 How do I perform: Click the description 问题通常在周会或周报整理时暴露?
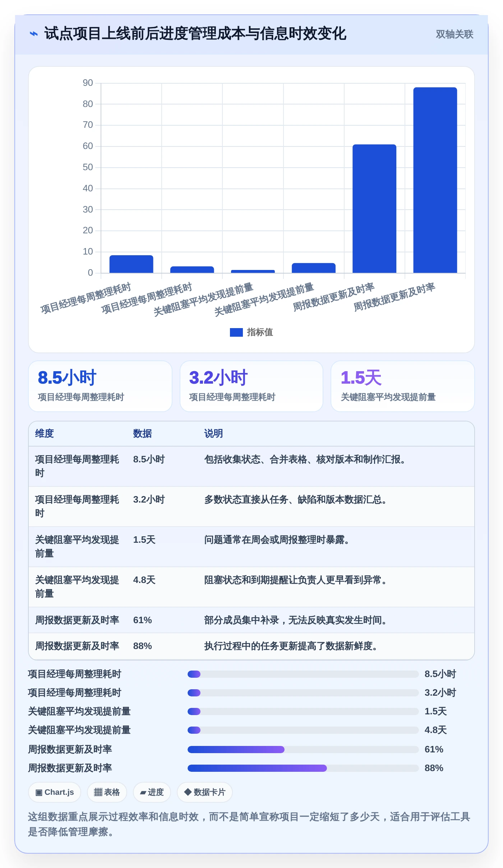277,540
